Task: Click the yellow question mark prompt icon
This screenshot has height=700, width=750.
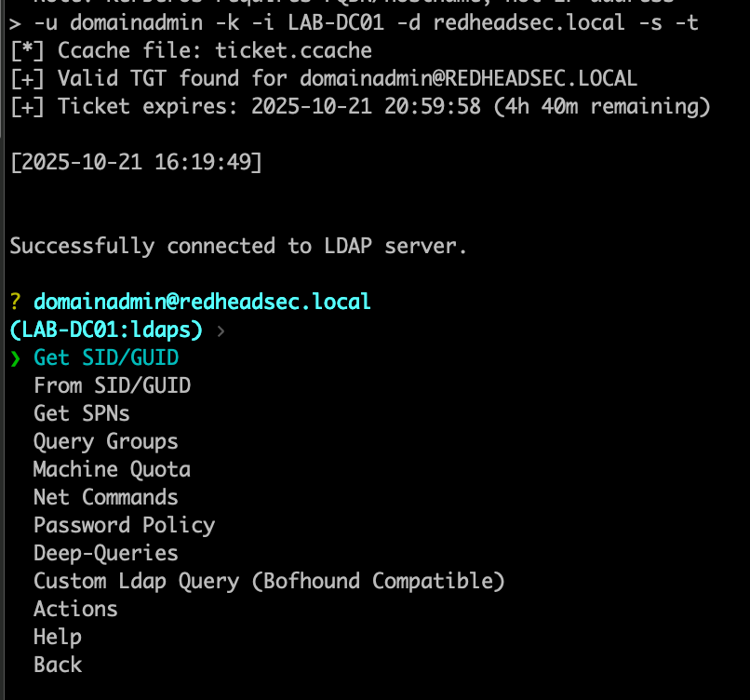Action: click(15, 302)
